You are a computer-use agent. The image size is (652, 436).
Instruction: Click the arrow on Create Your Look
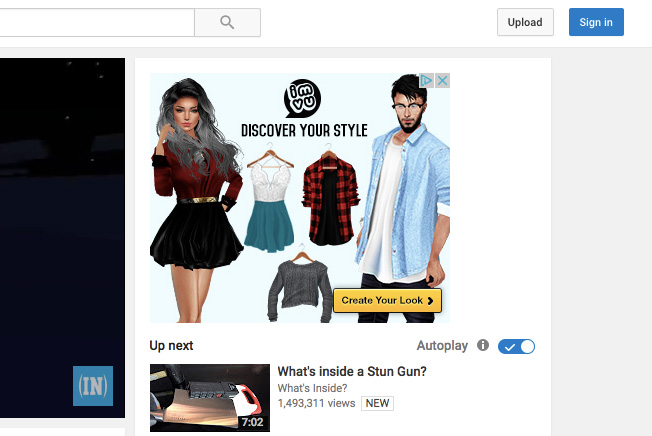pyautogui.click(x=430, y=300)
